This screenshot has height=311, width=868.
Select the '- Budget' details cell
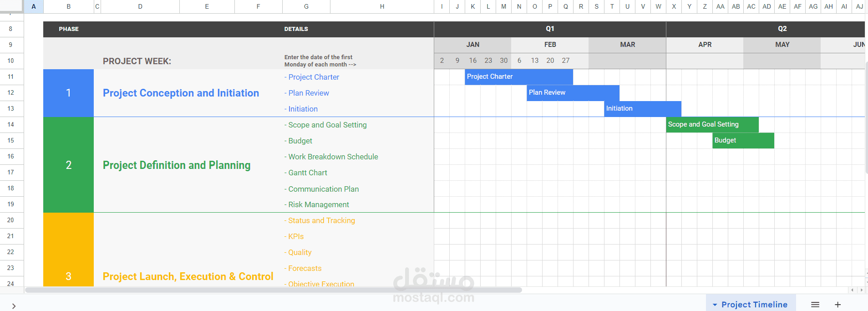click(298, 141)
